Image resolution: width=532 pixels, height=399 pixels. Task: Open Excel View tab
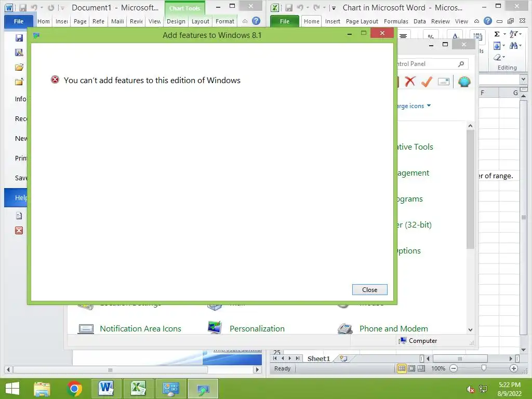pos(461,21)
